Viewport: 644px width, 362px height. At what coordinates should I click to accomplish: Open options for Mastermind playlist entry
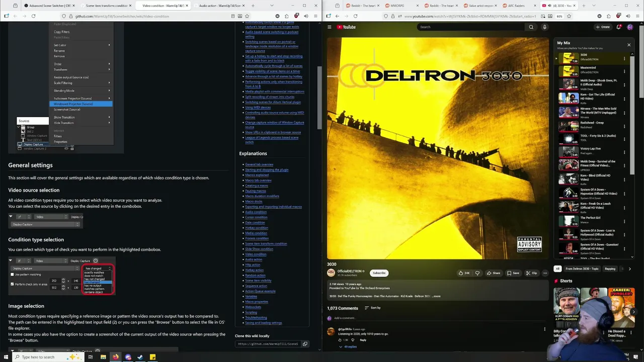[624, 72]
